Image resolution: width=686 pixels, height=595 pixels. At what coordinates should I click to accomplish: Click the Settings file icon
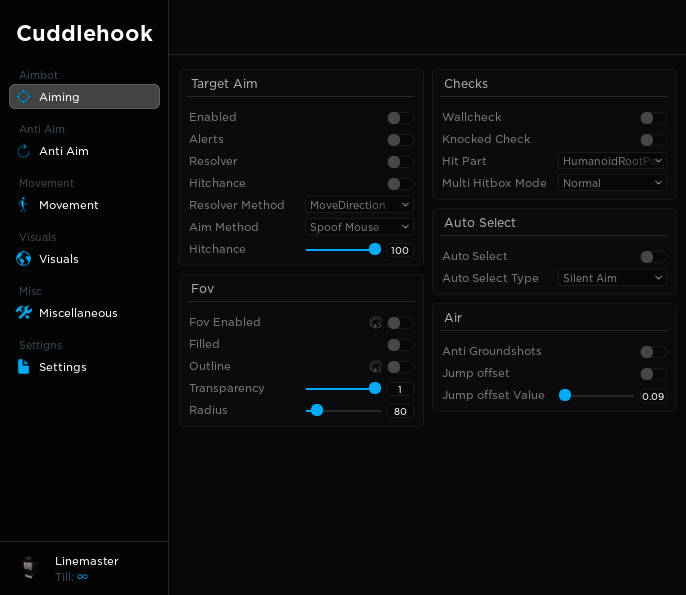pos(24,367)
